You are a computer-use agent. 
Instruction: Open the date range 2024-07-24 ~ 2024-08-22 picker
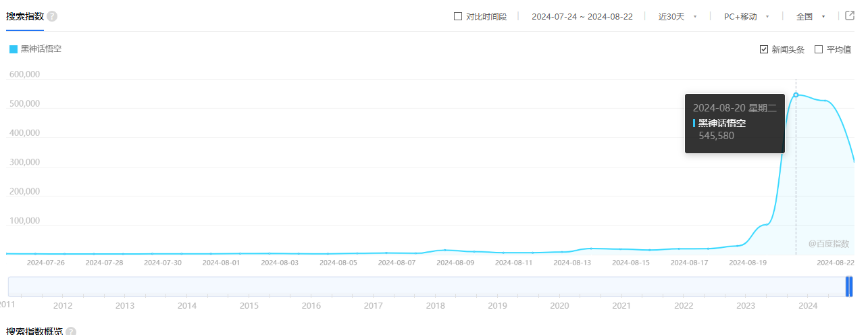[x=582, y=16]
